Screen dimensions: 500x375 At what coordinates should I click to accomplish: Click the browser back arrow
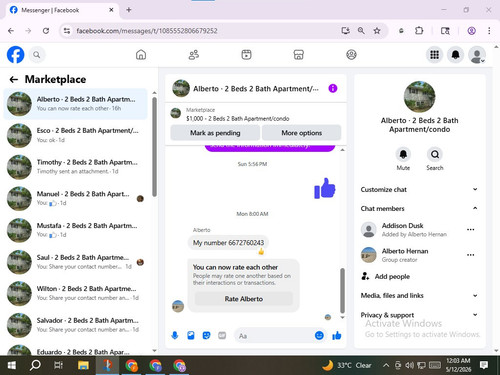[11, 31]
